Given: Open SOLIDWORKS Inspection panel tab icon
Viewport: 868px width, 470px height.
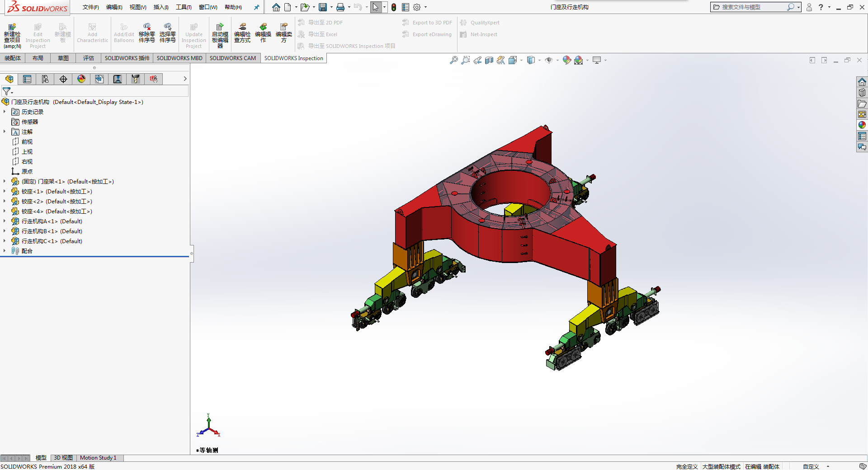Looking at the screenshot, I should 154,79.
